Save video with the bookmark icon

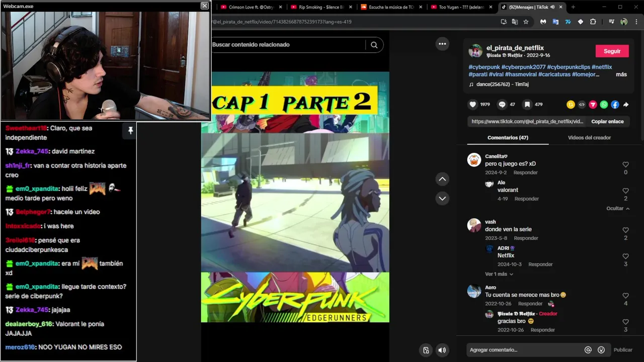pyautogui.click(x=527, y=105)
